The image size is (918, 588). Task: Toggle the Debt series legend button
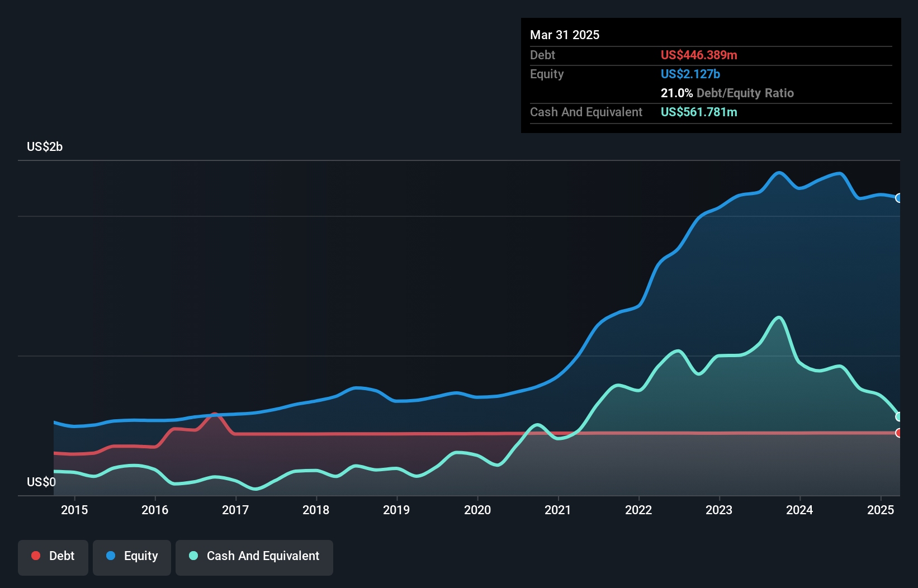pyautogui.click(x=53, y=557)
